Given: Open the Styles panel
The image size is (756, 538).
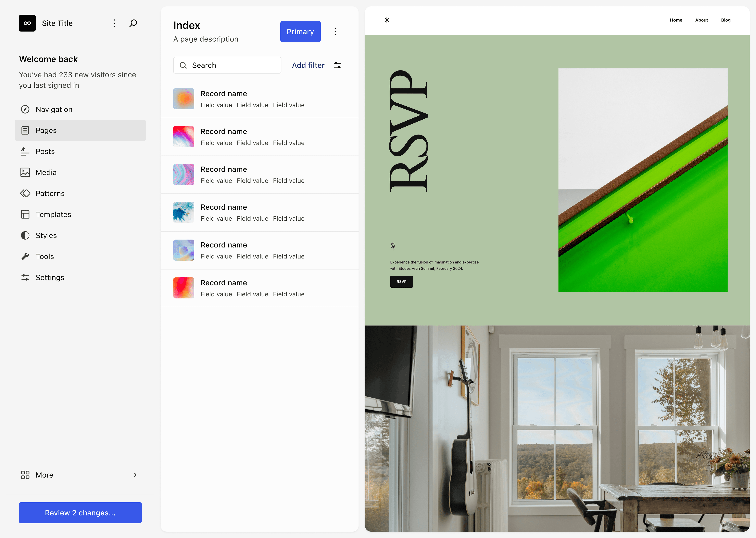Looking at the screenshot, I should tap(46, 235).
